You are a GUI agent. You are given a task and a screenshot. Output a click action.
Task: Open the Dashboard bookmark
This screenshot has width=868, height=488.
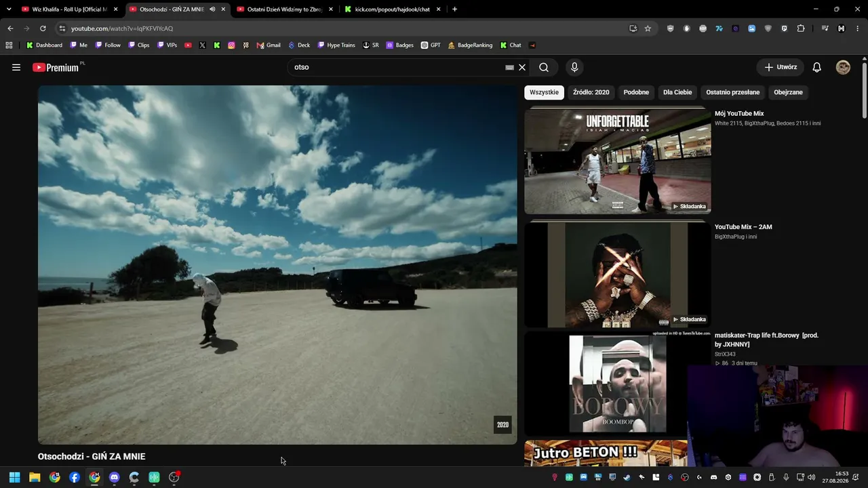[x=44, y=45]
